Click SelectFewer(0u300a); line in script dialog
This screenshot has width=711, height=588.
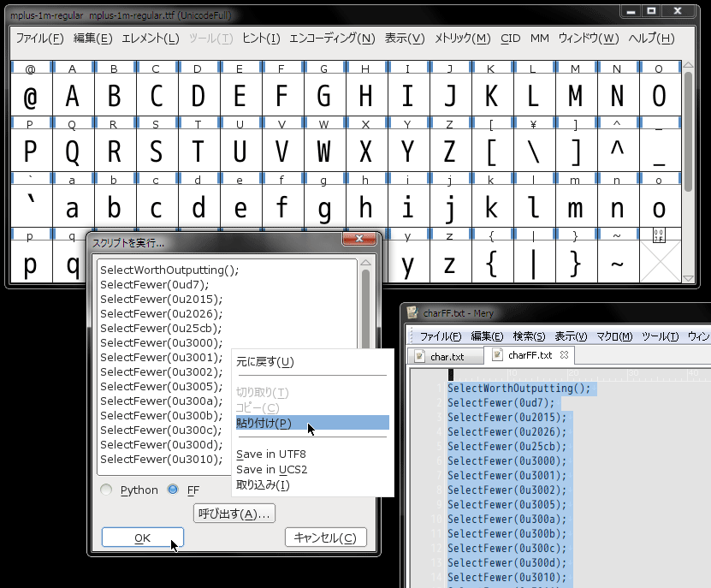click(x=162, y=401)
